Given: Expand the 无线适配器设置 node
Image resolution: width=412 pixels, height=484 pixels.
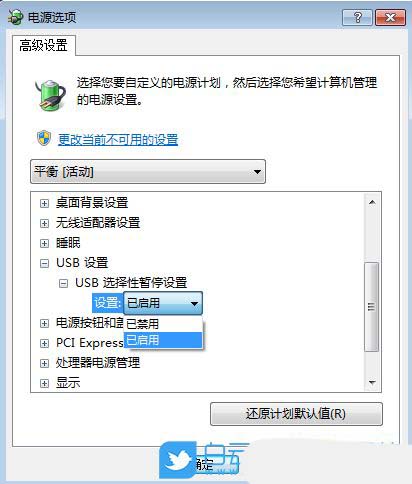Looking at the screenshot, I should coord(44,223).
